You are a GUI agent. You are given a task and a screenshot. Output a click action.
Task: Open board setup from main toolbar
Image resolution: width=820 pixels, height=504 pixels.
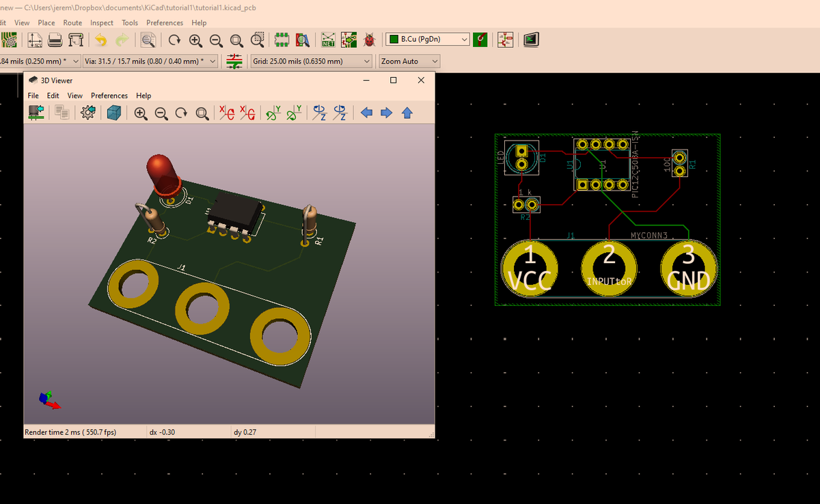(8, 40)
